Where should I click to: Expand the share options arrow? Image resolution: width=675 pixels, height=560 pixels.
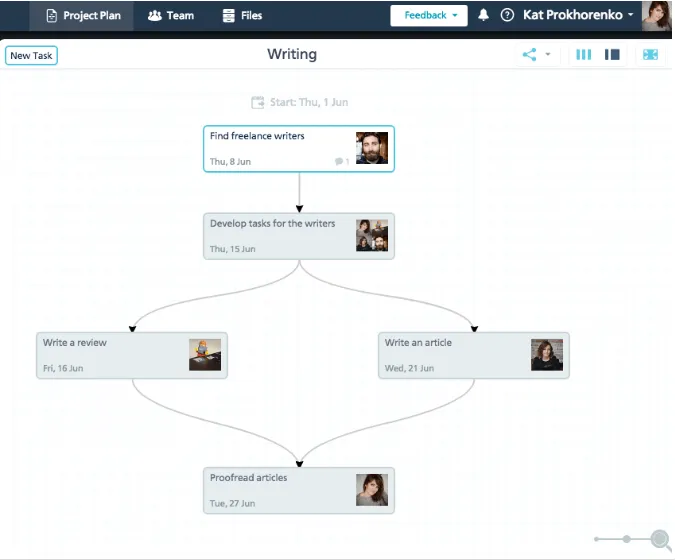(x=548, y=54)
